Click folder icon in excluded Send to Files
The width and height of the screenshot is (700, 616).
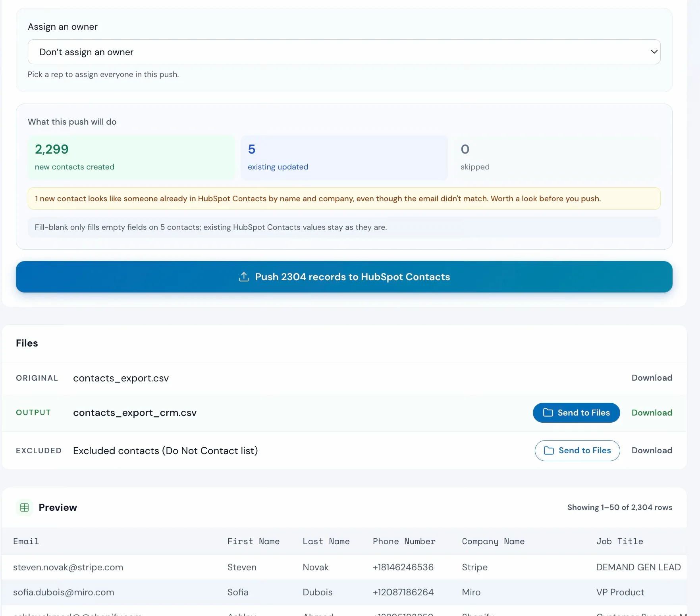[549, 450]
